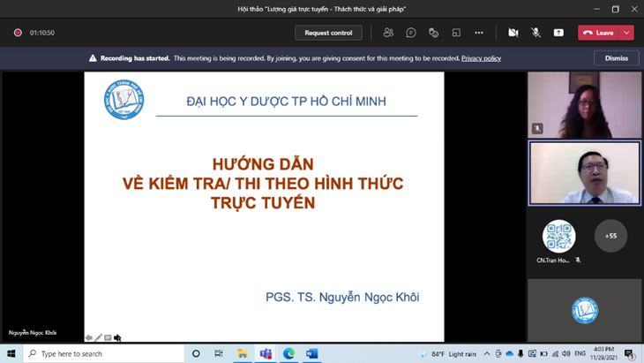This screenshot has height=363, width=644.
Task: Open More actions ellipsis menu
Action: (479, 33)
